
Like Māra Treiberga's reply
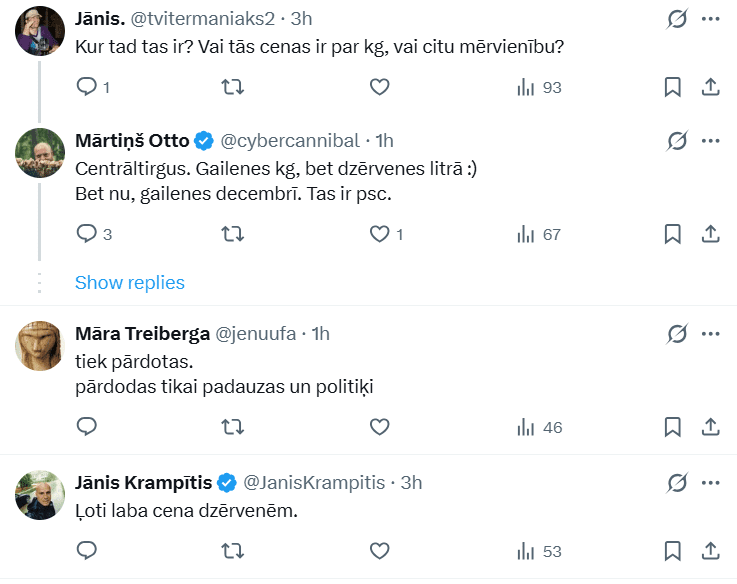pyautogui.click(x=379, y=427)
